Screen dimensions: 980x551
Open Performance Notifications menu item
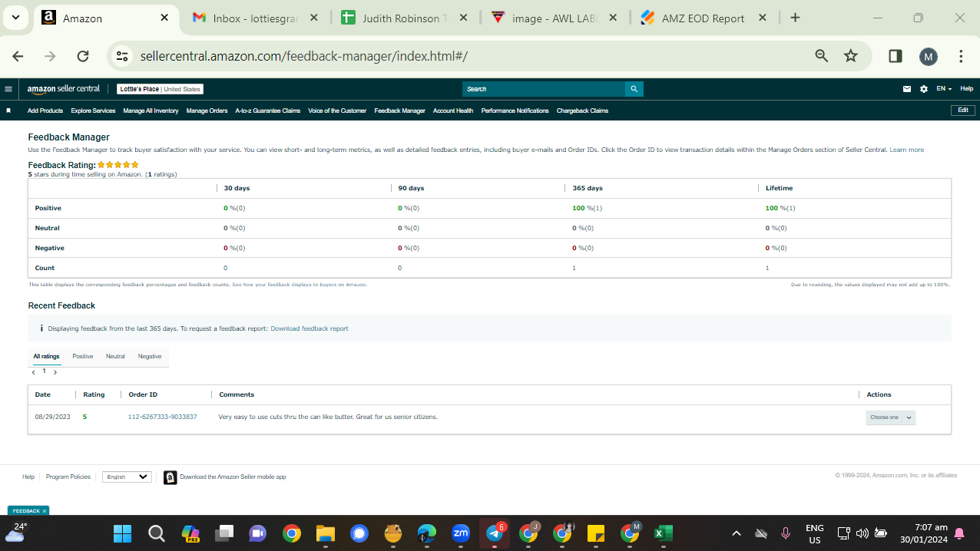tap(515, 111)
